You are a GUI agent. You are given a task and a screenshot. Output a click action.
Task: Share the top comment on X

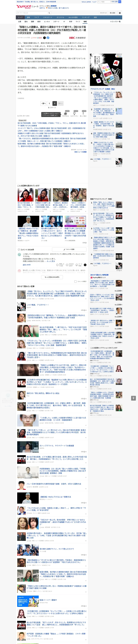85,265
